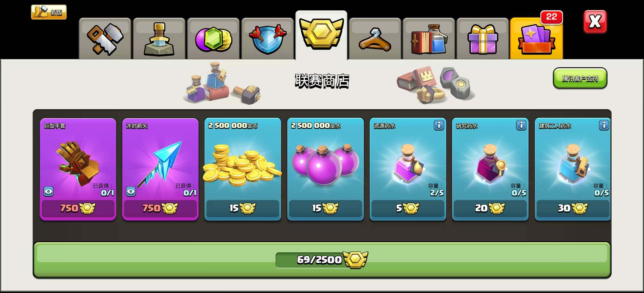Buy 2 500 000 elixir for 15 medals
This screenshot has width=644, height=293.
click(x=325, y=208)
